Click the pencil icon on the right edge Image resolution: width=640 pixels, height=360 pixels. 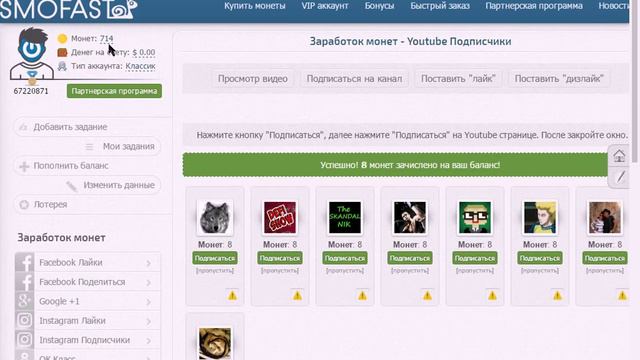621,177
